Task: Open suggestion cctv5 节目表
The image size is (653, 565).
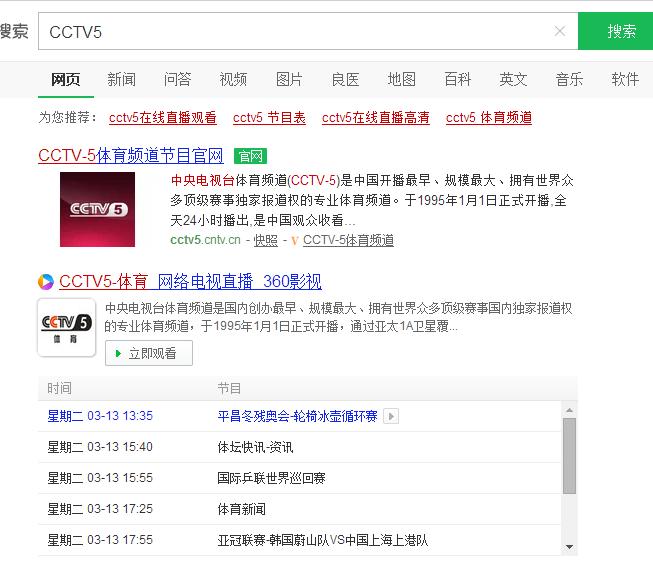Action: 269,118
